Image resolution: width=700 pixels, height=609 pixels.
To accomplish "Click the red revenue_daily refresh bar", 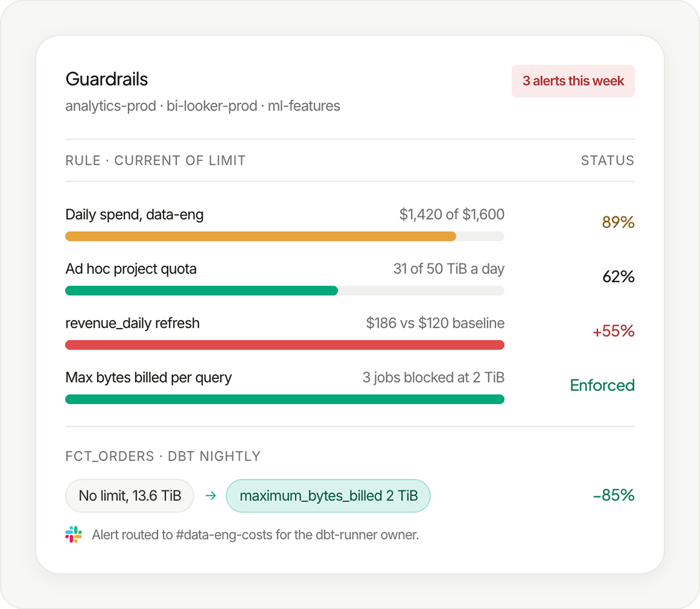I will [285, 345].
